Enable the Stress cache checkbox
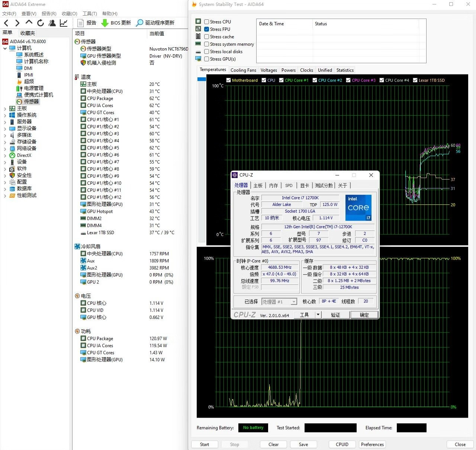Viewport: 476px width, 450px height. [206, 36]
